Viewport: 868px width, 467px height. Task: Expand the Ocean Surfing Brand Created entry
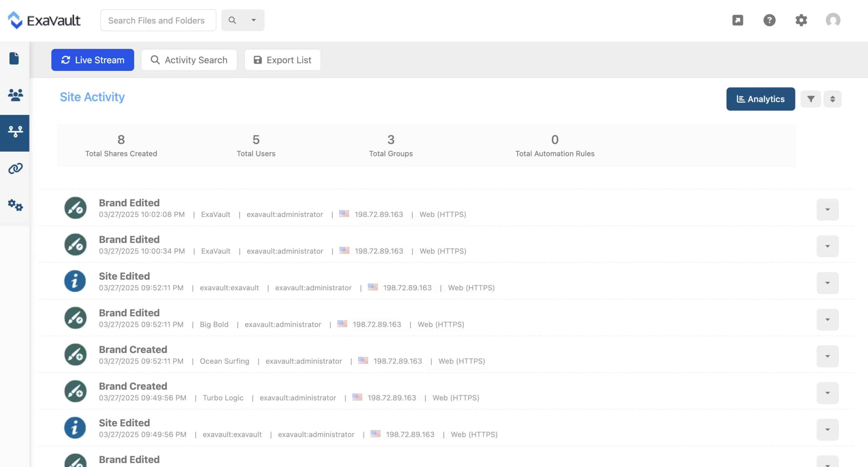point(827,356)
